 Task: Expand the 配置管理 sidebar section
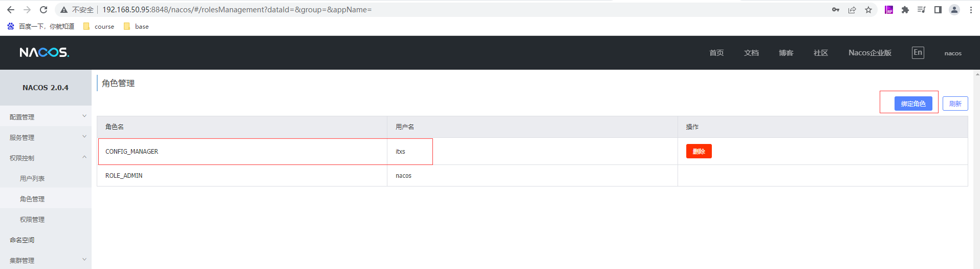(x=46, y=117)
